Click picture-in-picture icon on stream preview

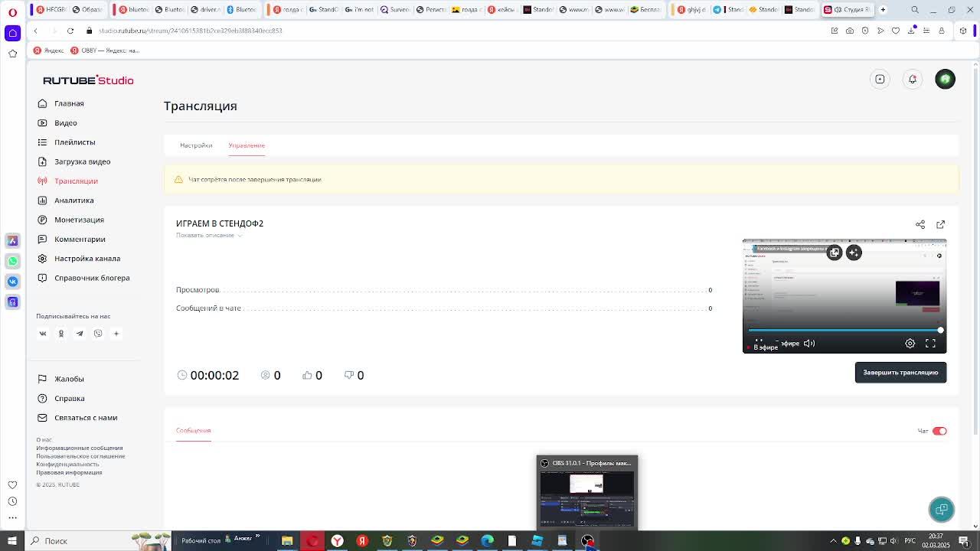(835, 253)
